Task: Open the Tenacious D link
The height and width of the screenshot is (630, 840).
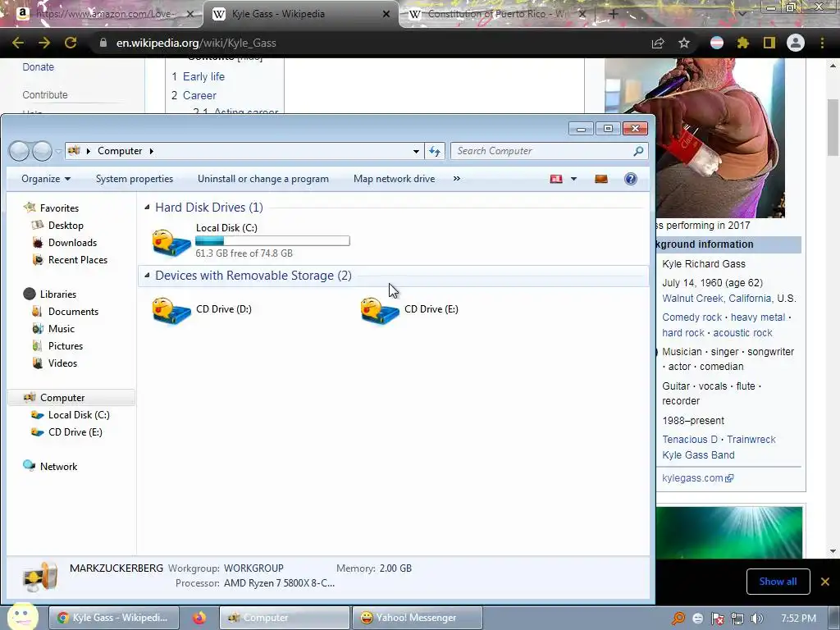Action: tap(689, 440)
